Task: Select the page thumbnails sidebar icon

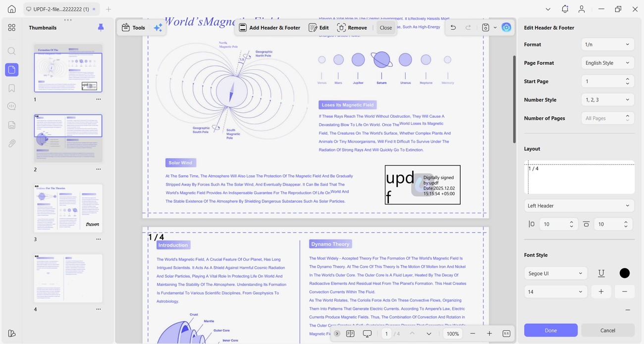Action: pos(12,70)
